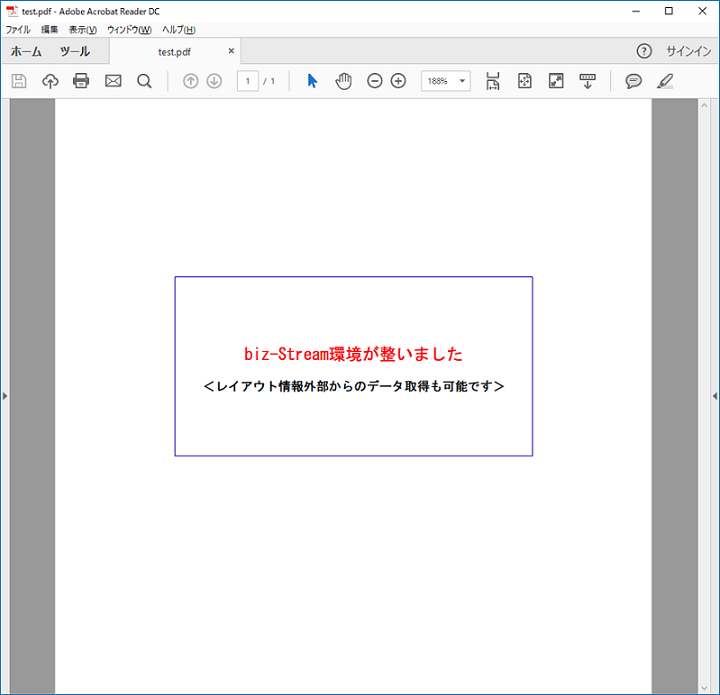720x695 pixels.
Task: Minimize the Acrobat Reader window
Action: (636, 11)
